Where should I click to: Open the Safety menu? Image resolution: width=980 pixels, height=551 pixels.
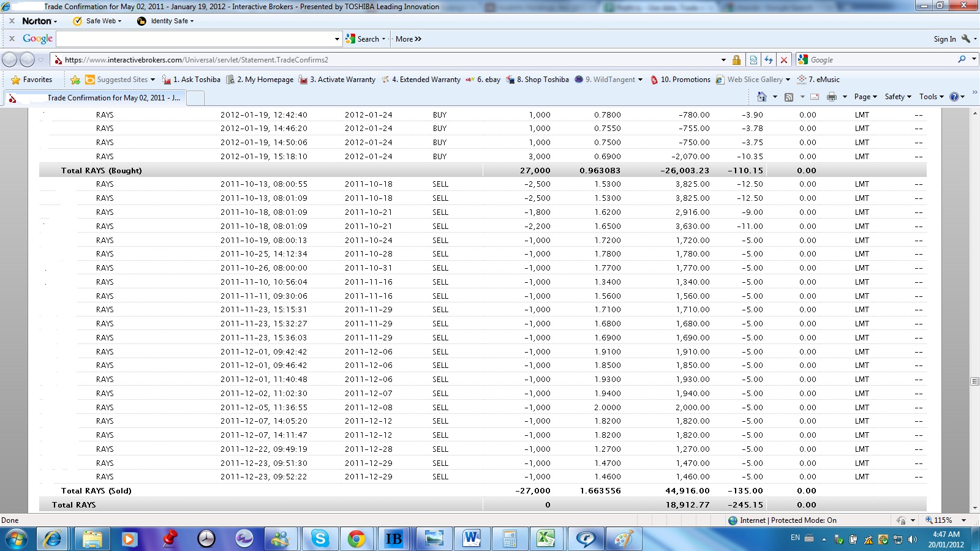point(897,97)
